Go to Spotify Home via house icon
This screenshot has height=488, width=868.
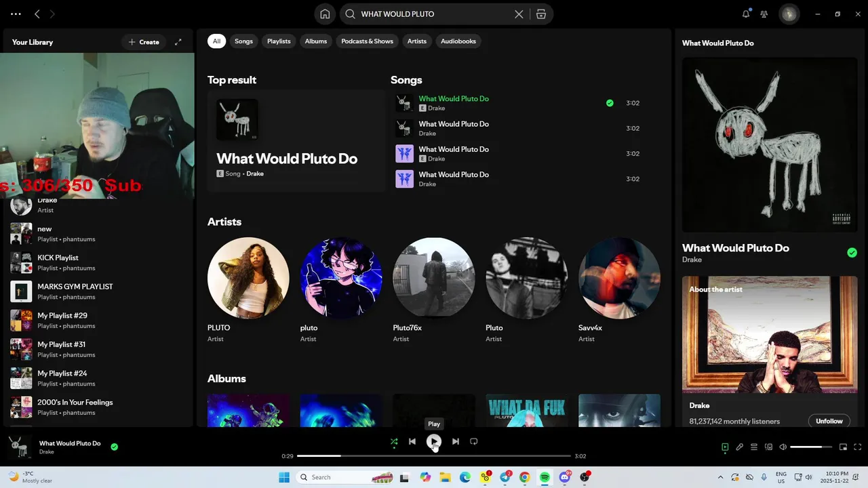[x=325, y=14]
